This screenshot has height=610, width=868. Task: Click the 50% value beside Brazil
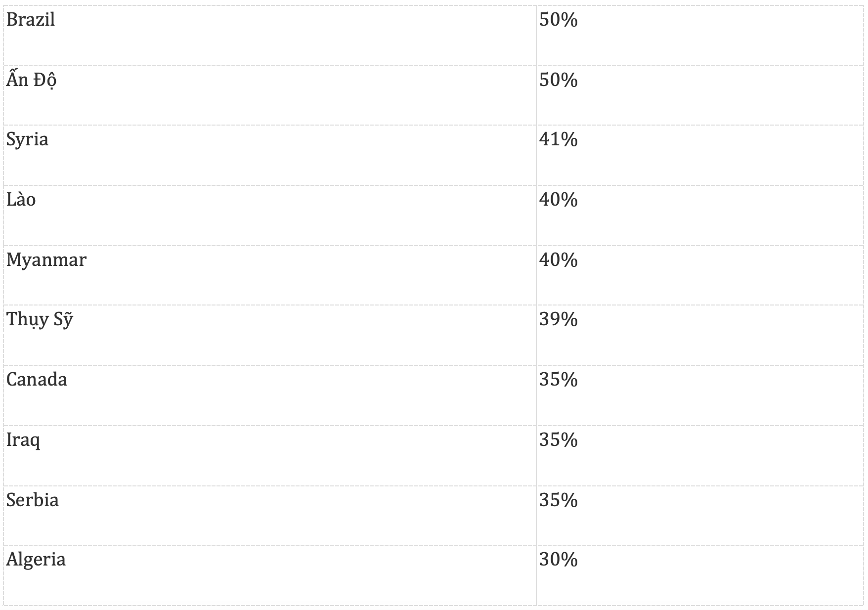click(x=558, y=20)
